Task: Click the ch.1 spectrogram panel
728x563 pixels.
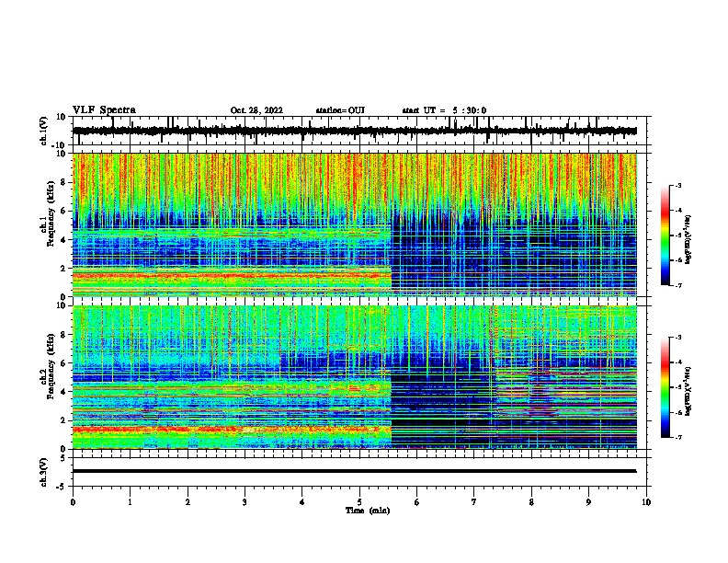Action: click(x=355, y=224)
